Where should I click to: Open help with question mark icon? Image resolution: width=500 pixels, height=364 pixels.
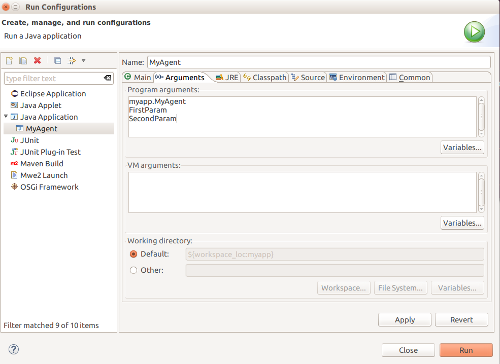(14, 349)
